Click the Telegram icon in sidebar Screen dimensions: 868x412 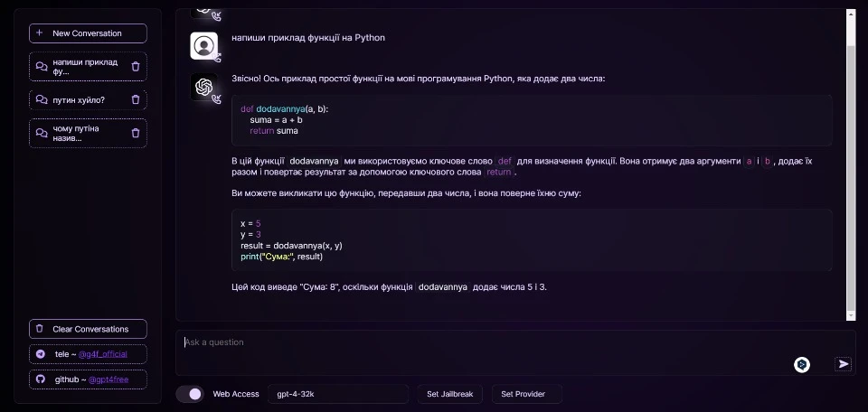tap(40, 354)
